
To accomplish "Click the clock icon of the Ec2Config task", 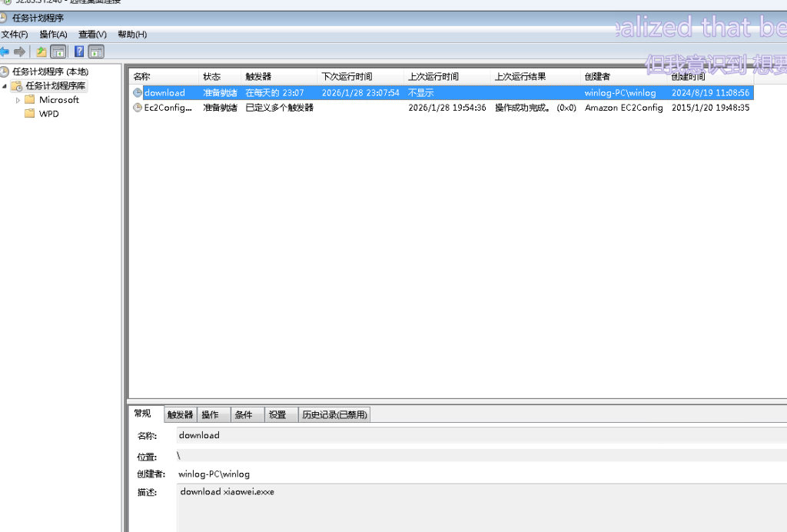I will pyautogui.click(x=138, y=108).
